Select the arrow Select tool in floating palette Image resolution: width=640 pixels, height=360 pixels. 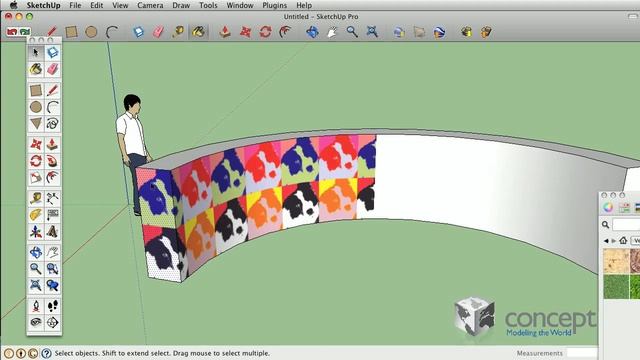coord(36,52)
